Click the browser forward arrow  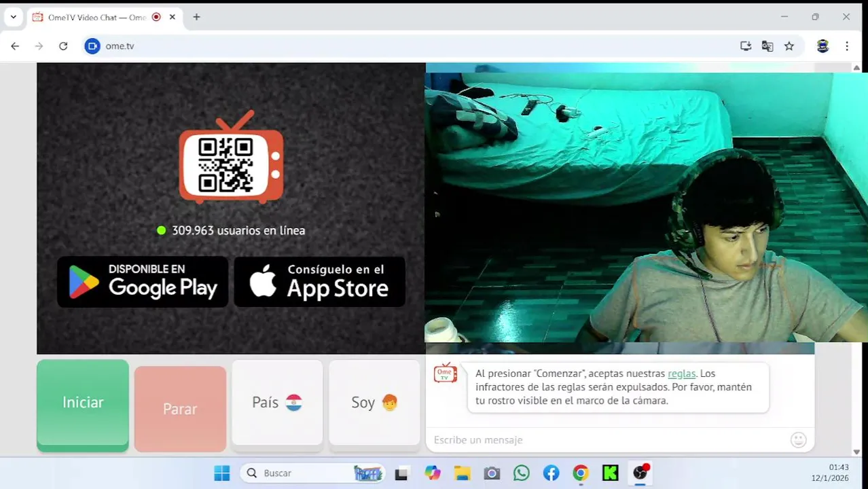tap(39, 46)
